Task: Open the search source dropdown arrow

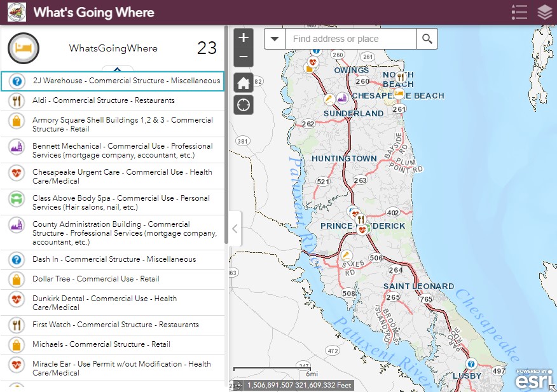Action: (x=275, y=39)
